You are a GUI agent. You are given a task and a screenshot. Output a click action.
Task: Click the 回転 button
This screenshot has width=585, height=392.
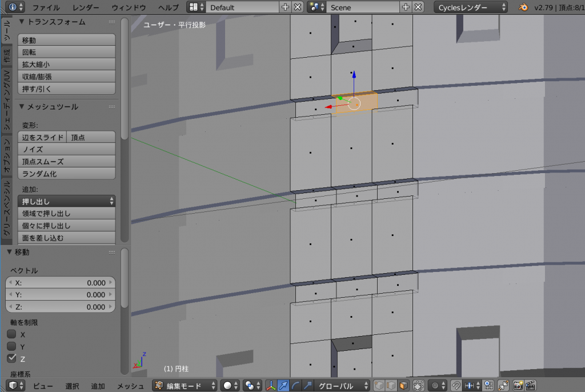point(67,53)
